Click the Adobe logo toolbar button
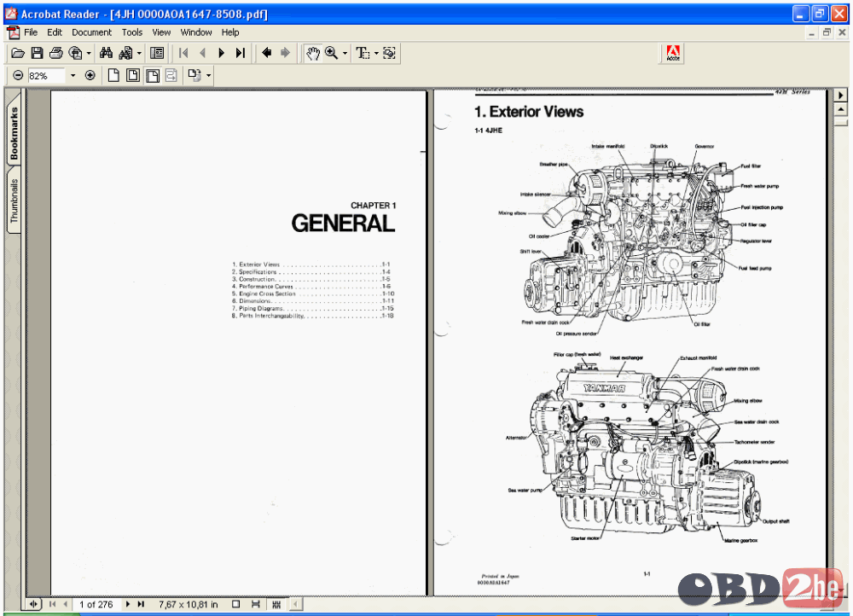This screenshot has height=616, width=853. [673, 53]
